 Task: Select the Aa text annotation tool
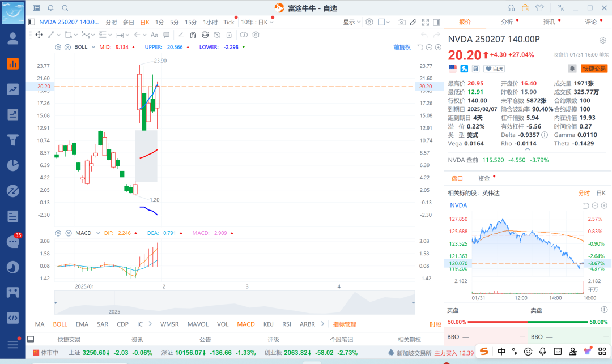click(x=154, y=35)
